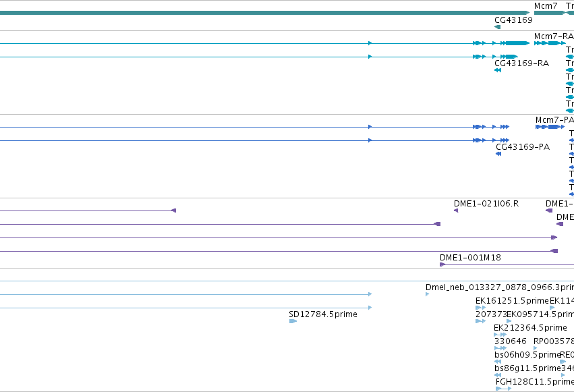The height and width of the screenshot is (392, 574).
Task: Select the small CG43169 gene glyph
Action: [498, 27]
